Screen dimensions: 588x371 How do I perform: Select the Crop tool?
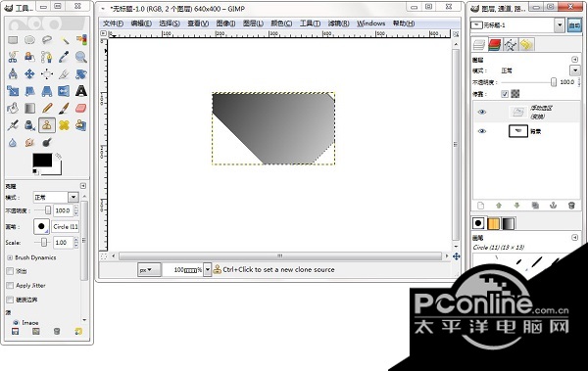pyautogui.click(x=64, y=73)
